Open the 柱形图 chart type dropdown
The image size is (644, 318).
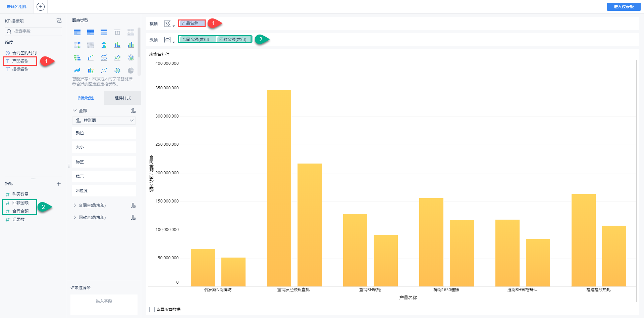pyautogui.click(x=104, y=121)
